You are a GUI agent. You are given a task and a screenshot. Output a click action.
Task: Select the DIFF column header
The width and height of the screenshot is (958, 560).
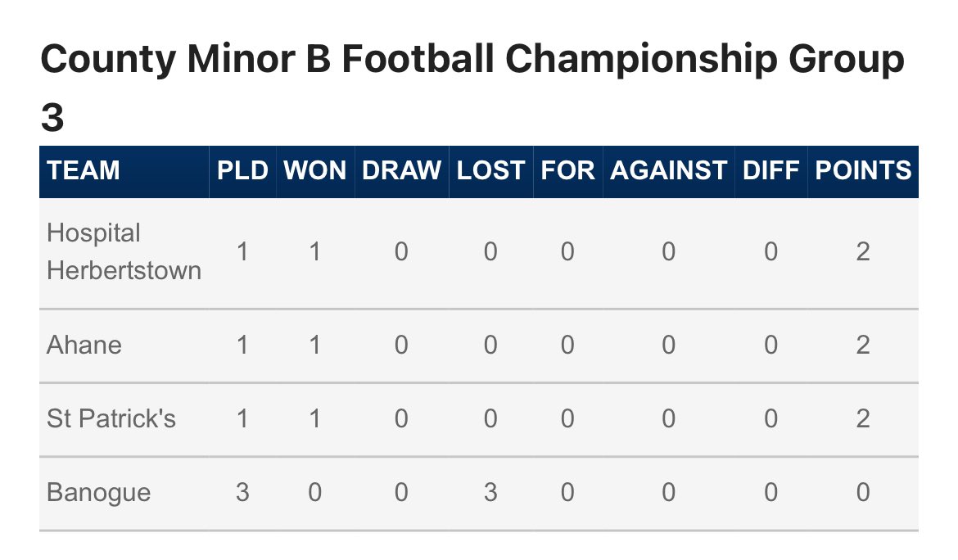pos(771,170)
